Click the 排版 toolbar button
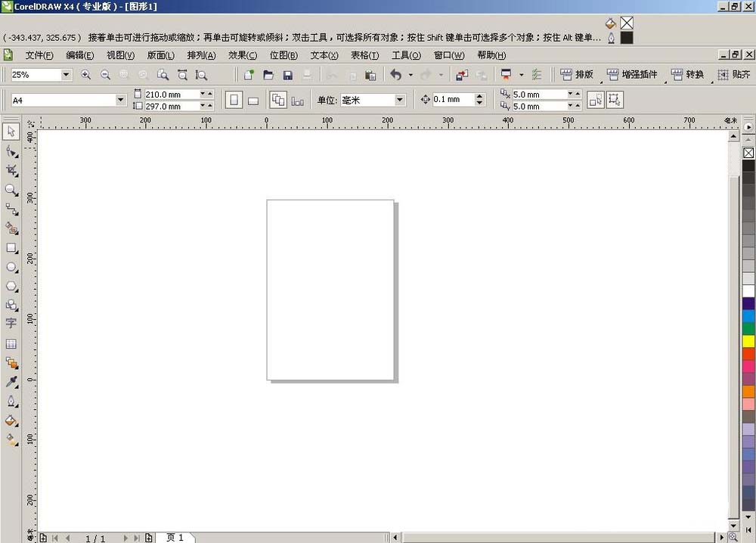The image size is (756, 543). [x=577, y=75]
